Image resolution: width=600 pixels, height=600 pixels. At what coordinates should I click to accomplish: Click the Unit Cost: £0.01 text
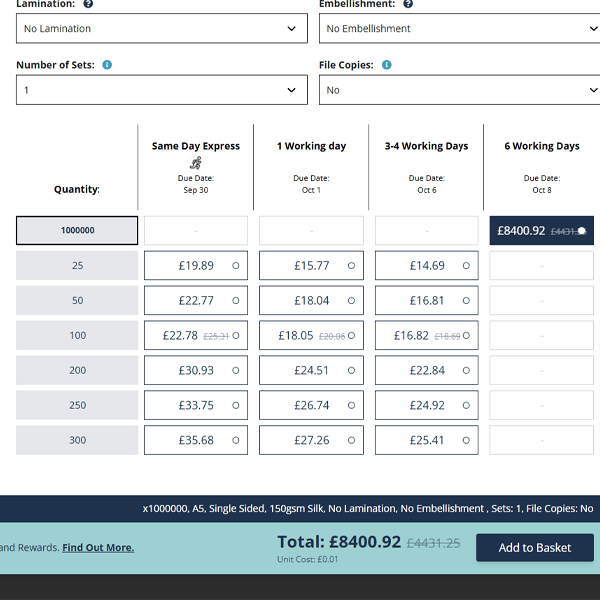click(307, 559)
